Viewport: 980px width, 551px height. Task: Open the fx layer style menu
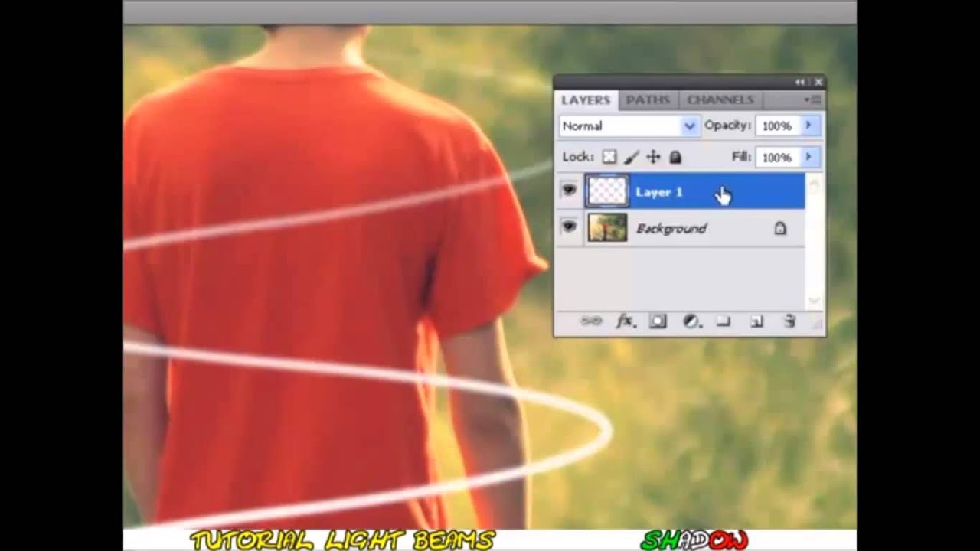point(626,321)
